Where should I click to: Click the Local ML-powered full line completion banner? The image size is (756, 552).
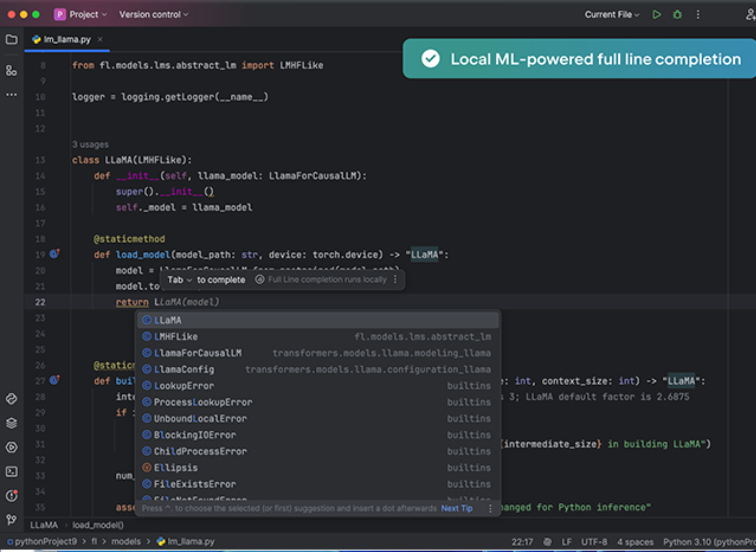pos(579,59)
